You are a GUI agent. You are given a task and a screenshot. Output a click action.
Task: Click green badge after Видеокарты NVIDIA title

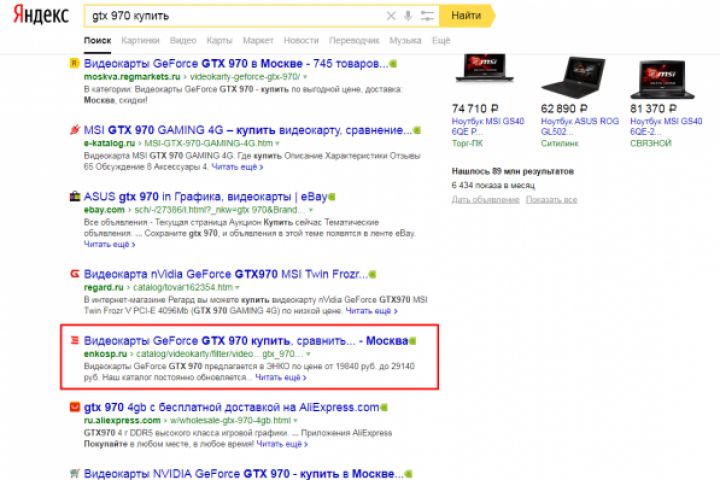[408, 474]
